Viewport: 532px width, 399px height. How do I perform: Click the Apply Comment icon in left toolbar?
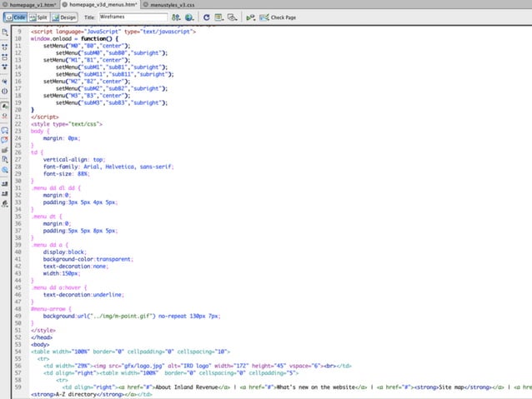(5, 130)
